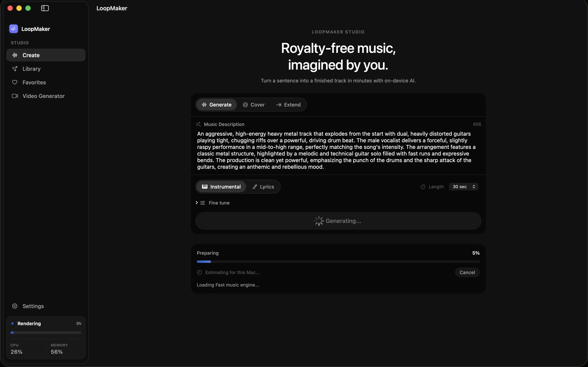Viewport: 588px width, 367px height.
Task: Click the Settings gear icon
Action: click(15, 306)
